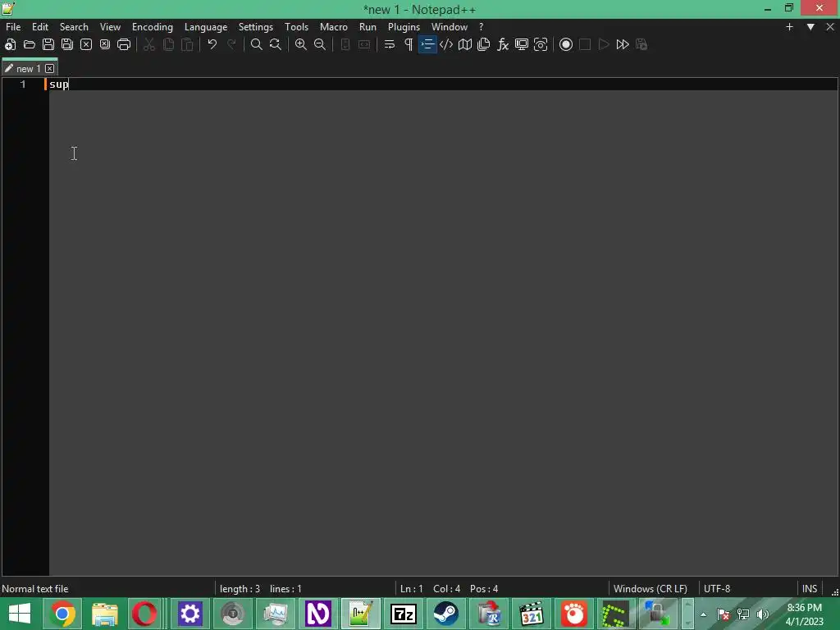The width and height of the screenshot is (840, 630).
Task: Toggle the highlighted indent guide icon
Action: point(427,44)
